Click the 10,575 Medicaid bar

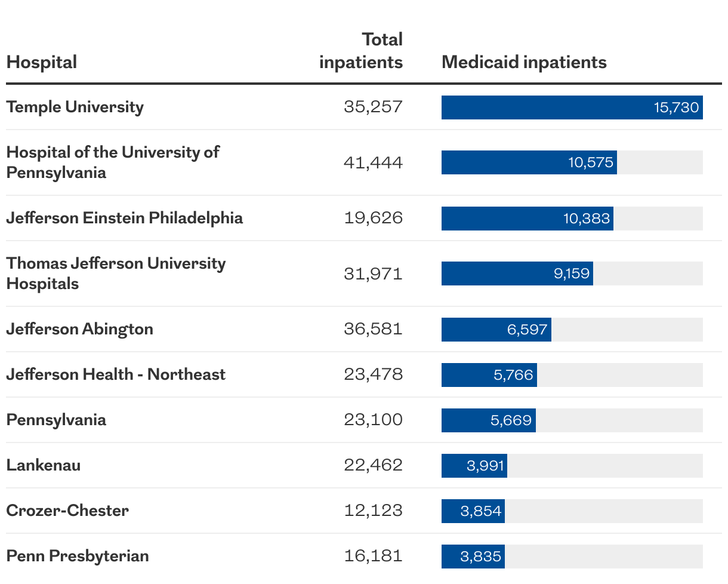click(529, 162)
